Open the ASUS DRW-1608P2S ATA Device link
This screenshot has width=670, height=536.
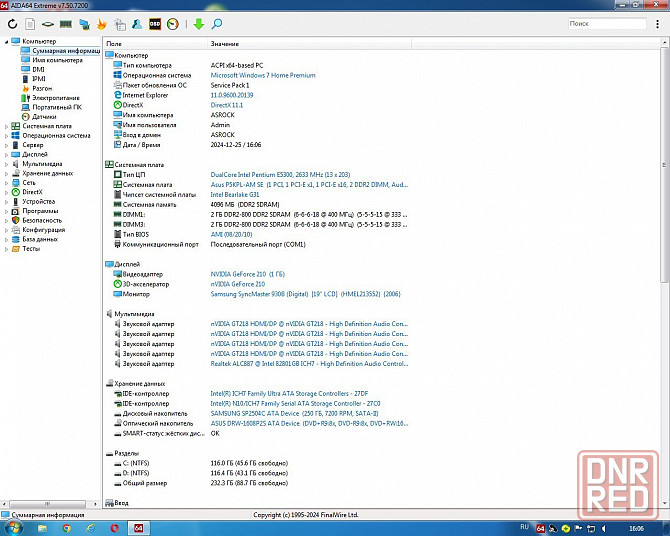[309, 423]
